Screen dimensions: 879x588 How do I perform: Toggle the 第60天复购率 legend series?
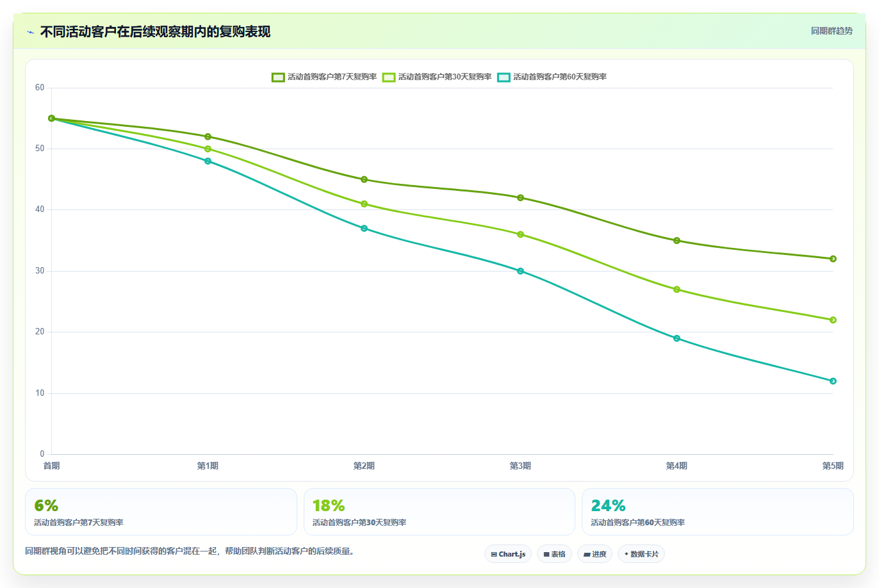[552, 77]
